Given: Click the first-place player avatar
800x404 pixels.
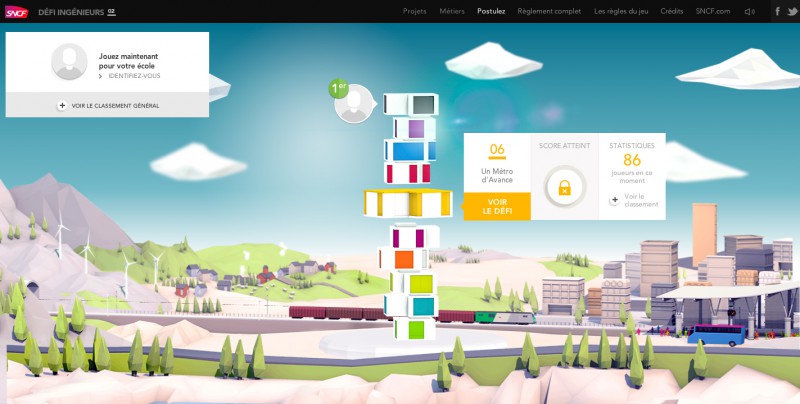Looking at the screenshot, I should [353, 105].
